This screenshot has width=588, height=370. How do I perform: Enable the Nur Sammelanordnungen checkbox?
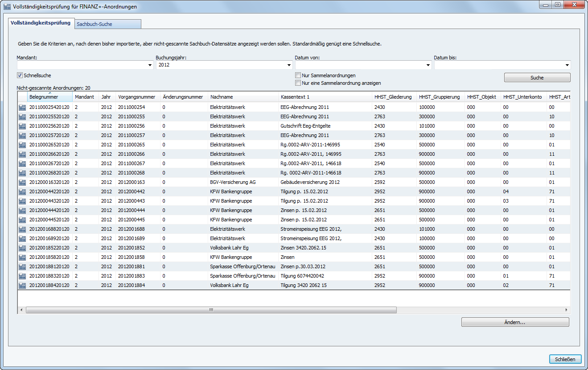click(298, 75)
